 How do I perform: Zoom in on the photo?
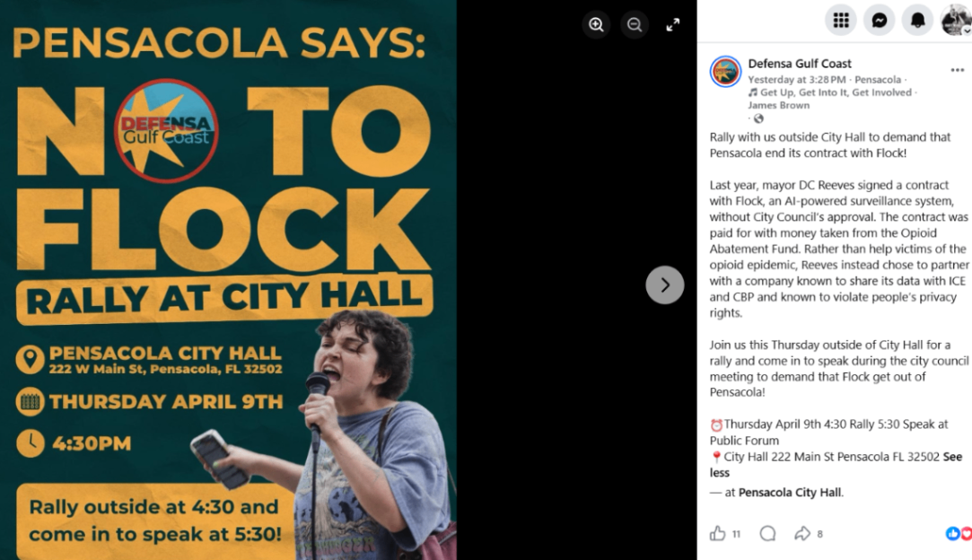[x=596, y=24]
